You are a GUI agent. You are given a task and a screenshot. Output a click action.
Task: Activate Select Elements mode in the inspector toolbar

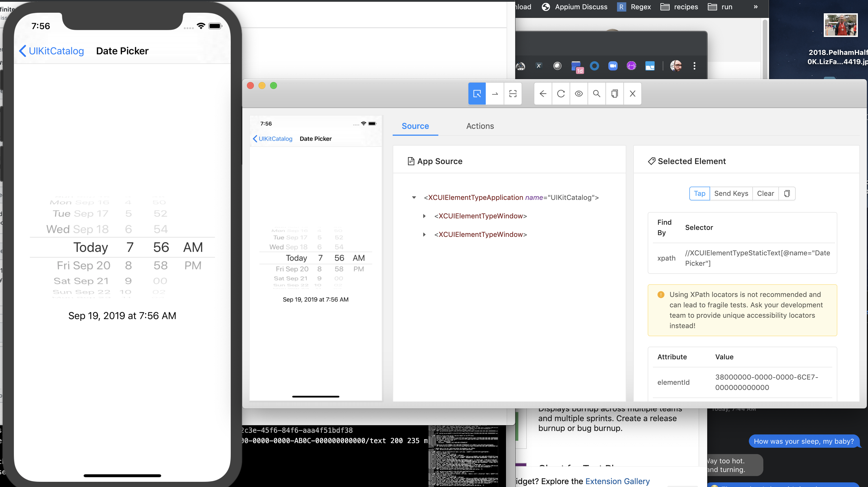pos(477,94)
